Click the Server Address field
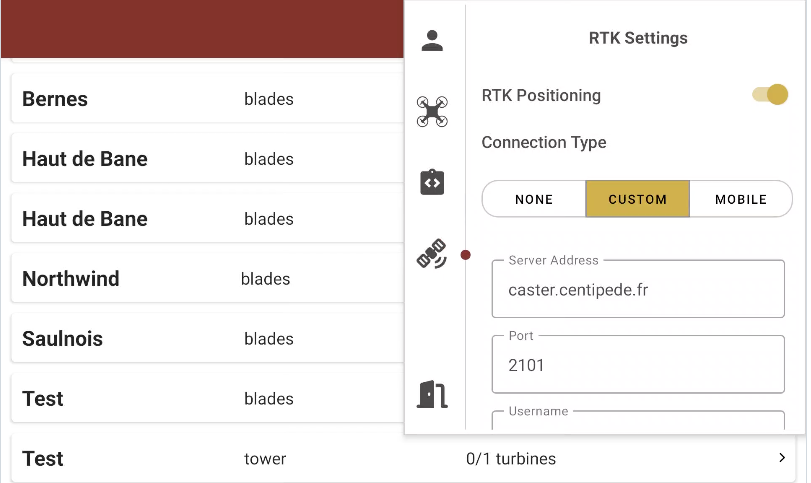811x483 pixels. pyautogui.click(x=637, y=290)
